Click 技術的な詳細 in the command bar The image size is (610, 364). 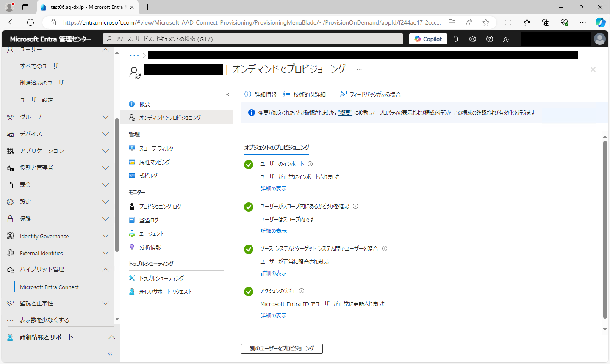pos(305,94)
